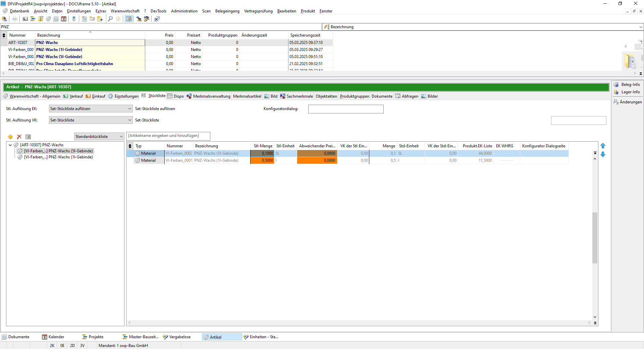Move the row up with blue up arrow
644x349 pixels.
603,146
